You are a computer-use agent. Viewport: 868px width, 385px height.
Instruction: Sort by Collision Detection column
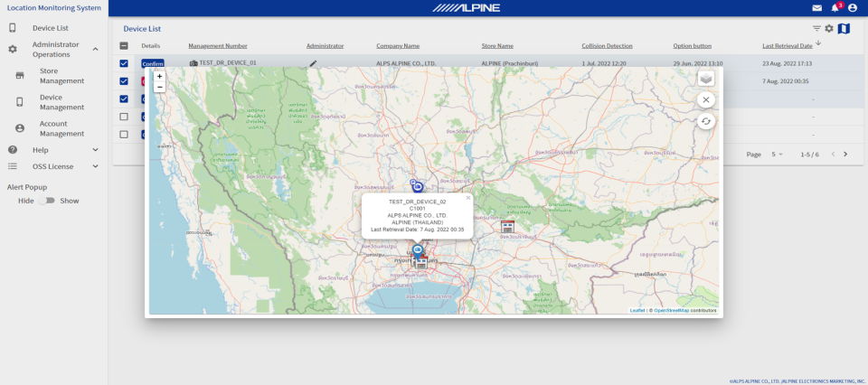(607, 46)
